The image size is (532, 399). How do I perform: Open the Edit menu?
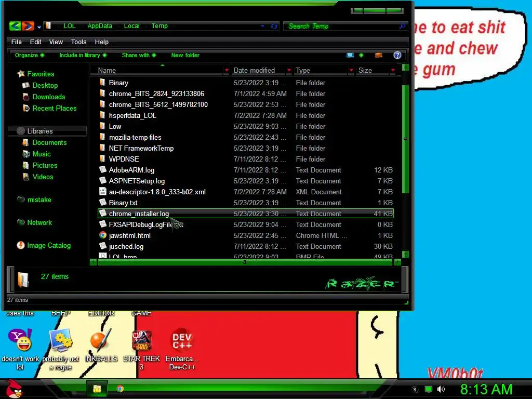[35, 42]
